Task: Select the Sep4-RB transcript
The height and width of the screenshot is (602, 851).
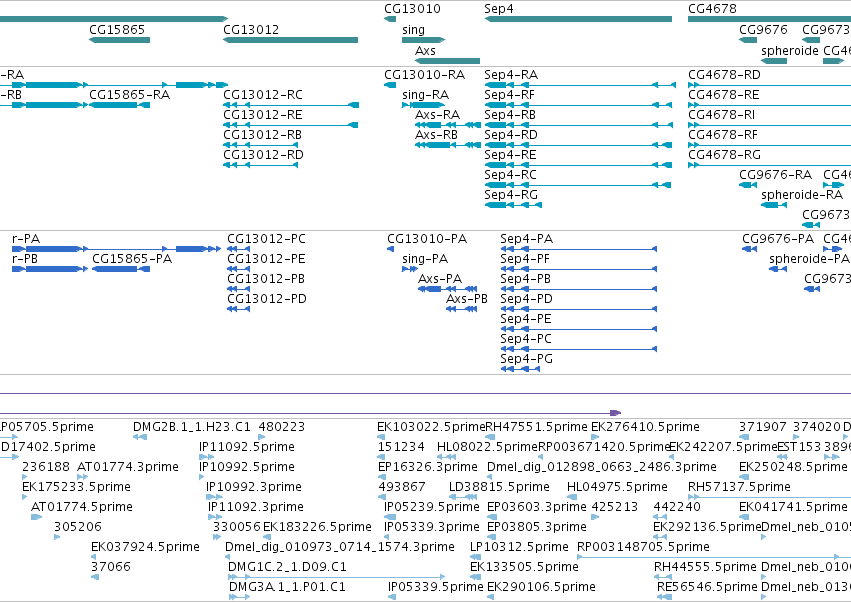Action: coord(578,125)
